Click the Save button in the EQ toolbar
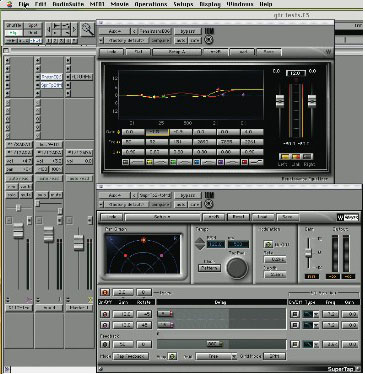365x374 pixels. (x=269, y=52)
